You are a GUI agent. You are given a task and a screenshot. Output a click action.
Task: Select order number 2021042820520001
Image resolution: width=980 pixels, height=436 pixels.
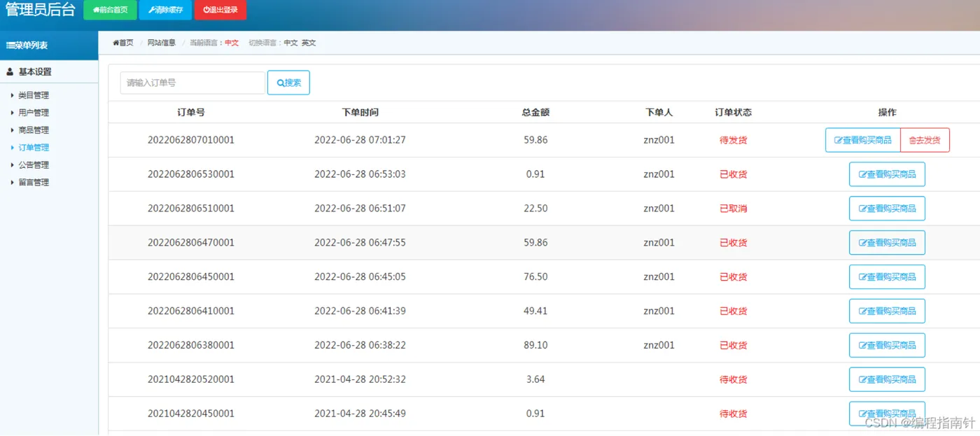tap(191, 379)
